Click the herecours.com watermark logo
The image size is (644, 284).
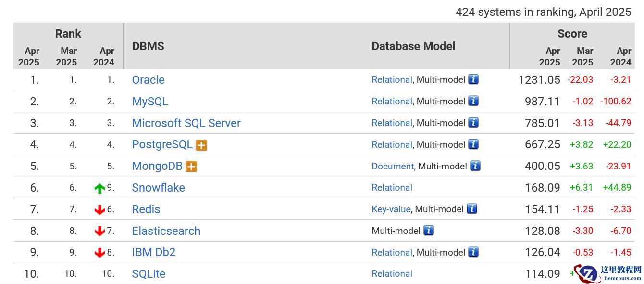pyautogui.click(x=608, y=273)
